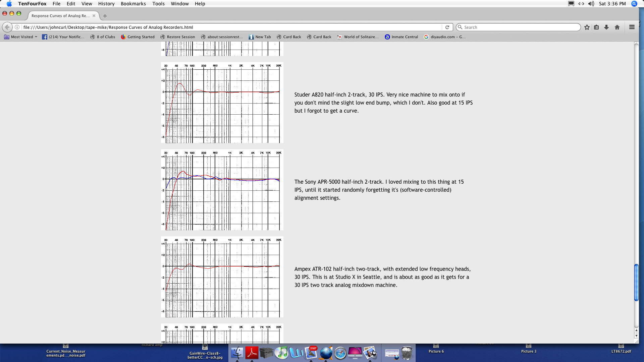This screenshot has width=644, height=362.
Task: Open the New Tab bookmark
Action: click(x=260, y=37)
